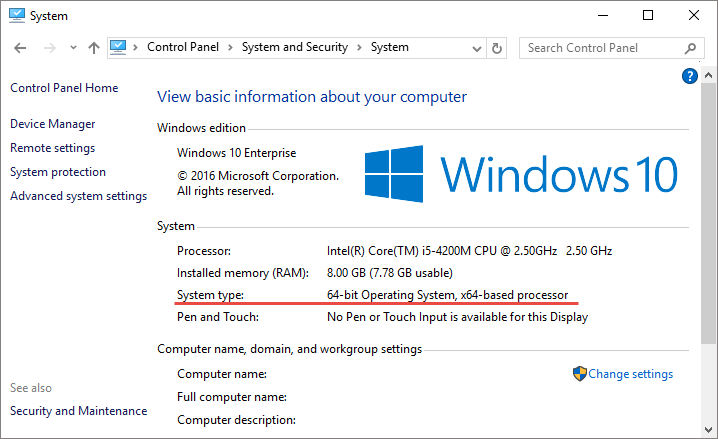Click the processor value Intel(R) Core(TM) i5-4200M
This screenshot has height=439, width=718.
click(469, 251)
